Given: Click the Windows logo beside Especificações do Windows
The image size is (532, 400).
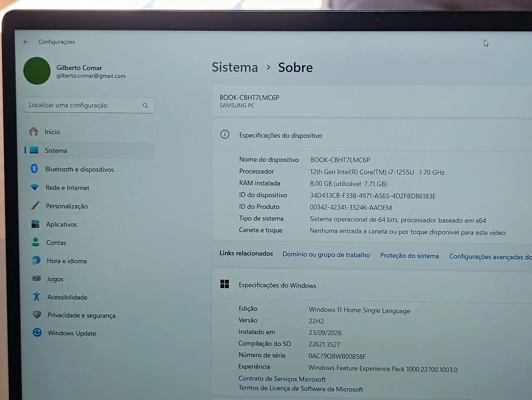Looking at the screenshot, I should (224, 284).
